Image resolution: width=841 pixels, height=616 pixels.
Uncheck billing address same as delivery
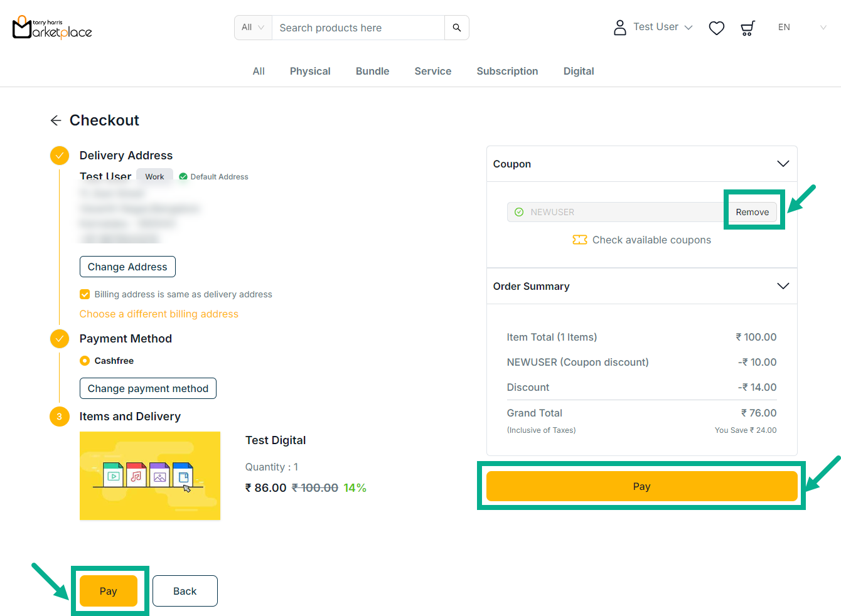point(85,294)
